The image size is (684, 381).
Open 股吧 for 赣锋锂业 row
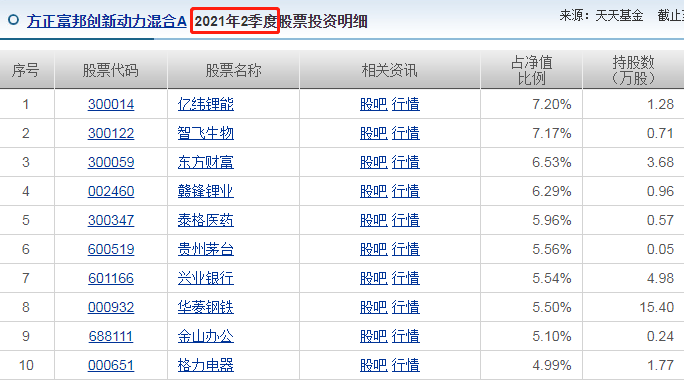[373, 191]
